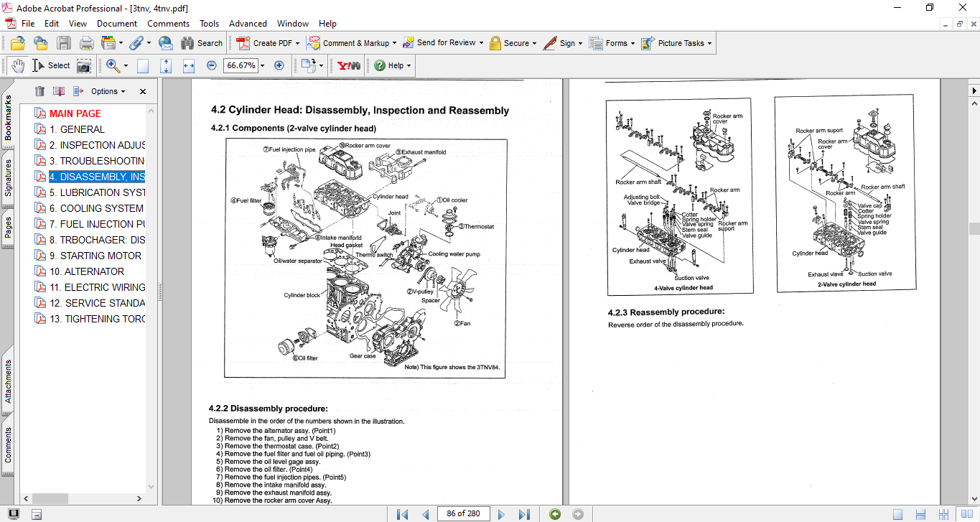Select the Hand tool

(17, 65)
